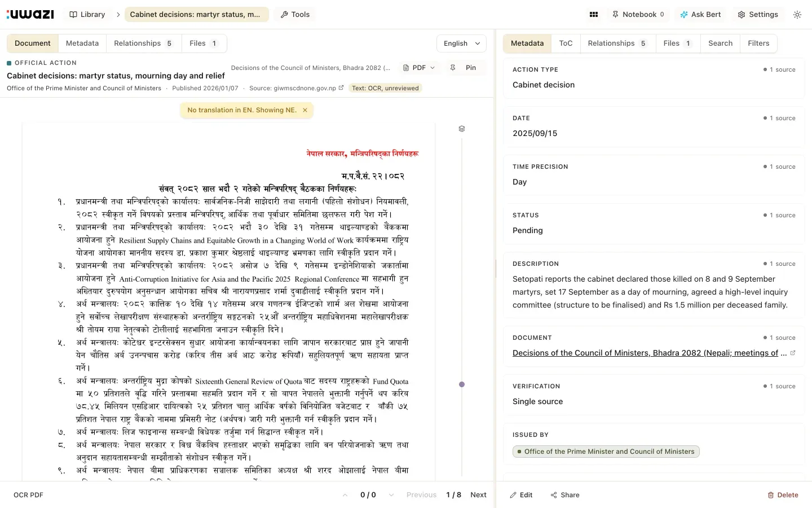
Task: Click the 'Text: OCR, unreviewed' badge
Action: click(x=386, y=88)
